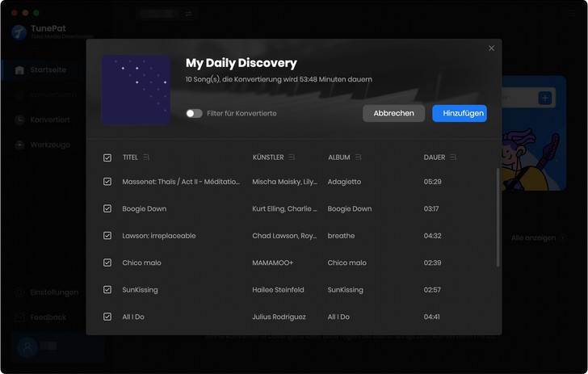Click the breathe album cell

click(341, 236)
